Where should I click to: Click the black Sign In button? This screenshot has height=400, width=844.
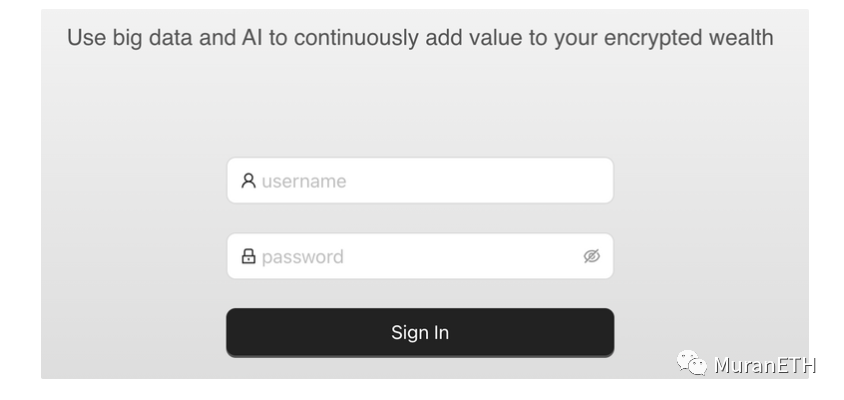coord(420,332)
